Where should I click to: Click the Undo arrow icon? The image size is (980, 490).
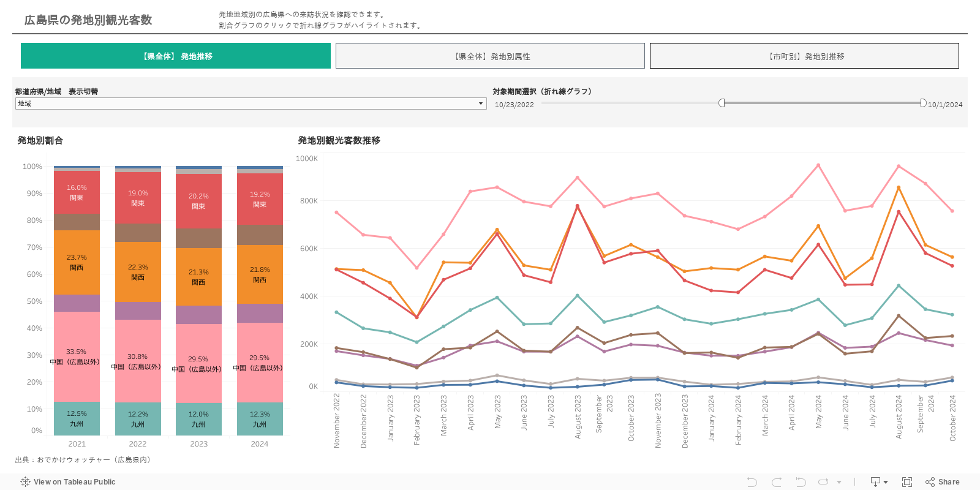point(752,482)
